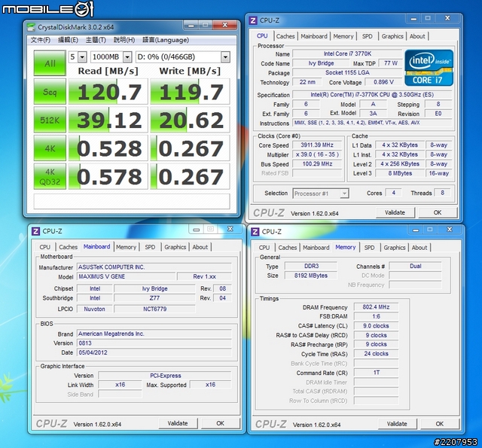
Task: Open the 編輯(E) menu in CrystalDiskMark
Action: (68, 40)
